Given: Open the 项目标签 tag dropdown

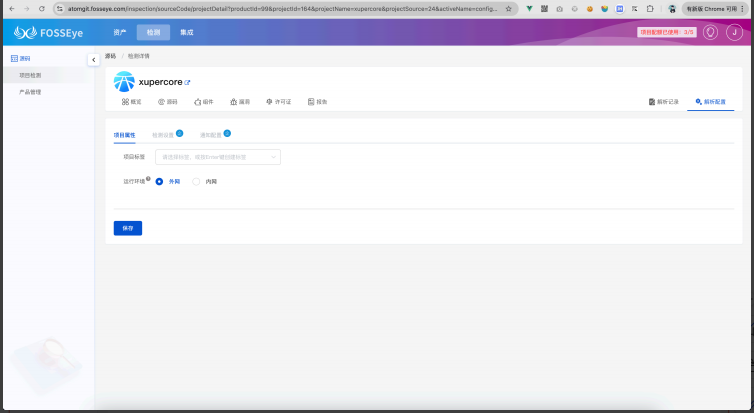Looking at the screenshot, I should [x=218, y=157].
